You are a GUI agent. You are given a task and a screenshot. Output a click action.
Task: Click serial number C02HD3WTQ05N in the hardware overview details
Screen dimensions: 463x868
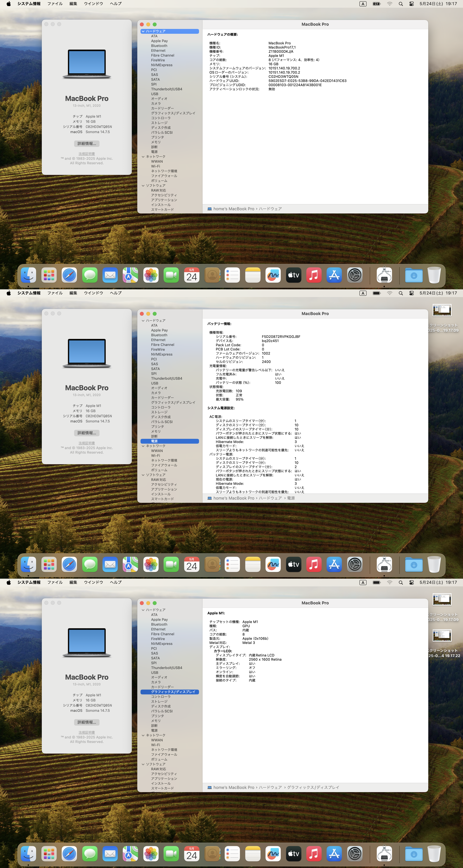[x=283, y=77]
